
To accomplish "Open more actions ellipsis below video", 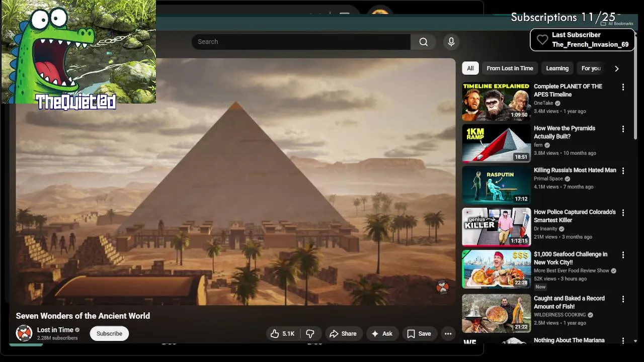I will pos(448,333).
